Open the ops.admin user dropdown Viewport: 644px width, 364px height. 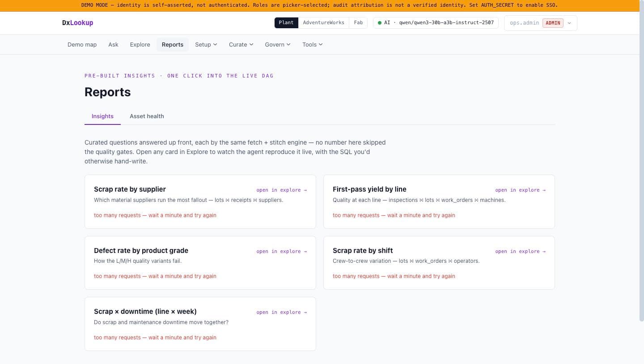coord(540,23)
